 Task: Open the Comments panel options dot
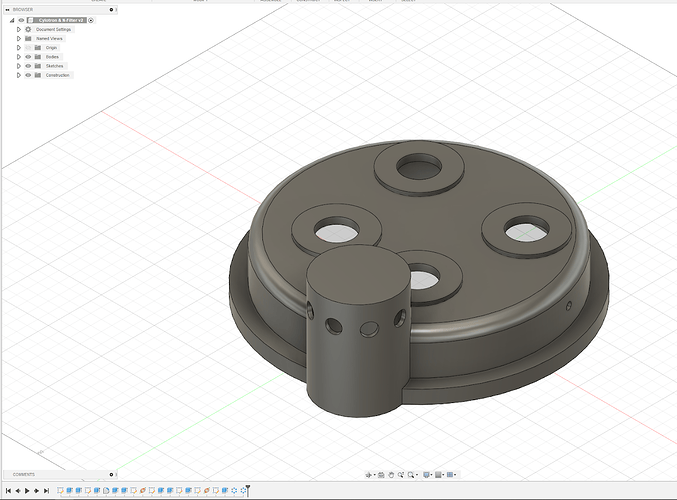pos(111,475)
